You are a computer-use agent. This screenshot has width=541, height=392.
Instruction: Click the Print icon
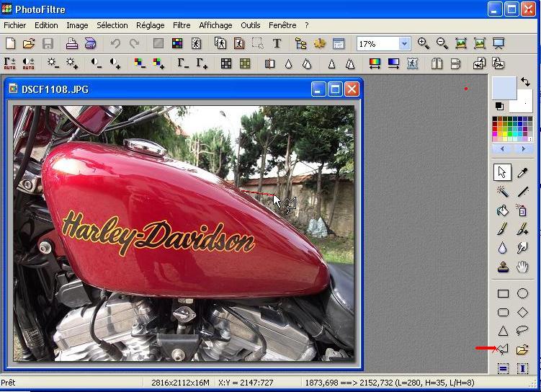click(72, 43)
